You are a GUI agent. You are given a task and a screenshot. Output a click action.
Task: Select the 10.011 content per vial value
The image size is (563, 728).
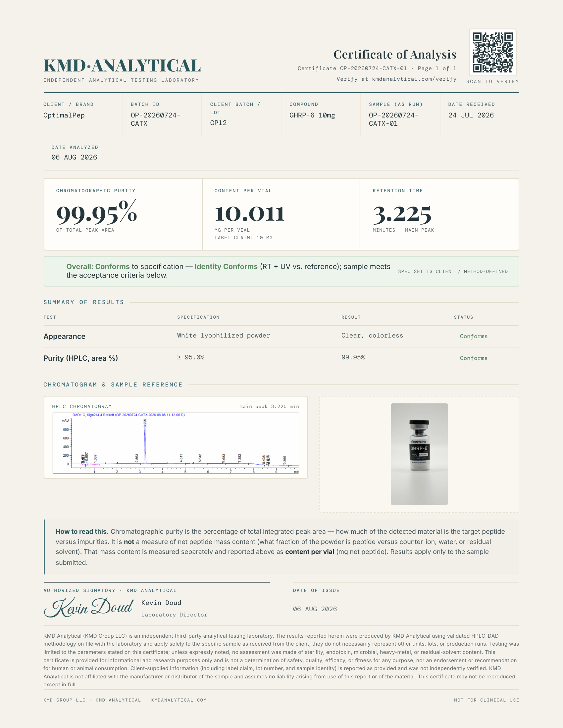tap(249, 214)
